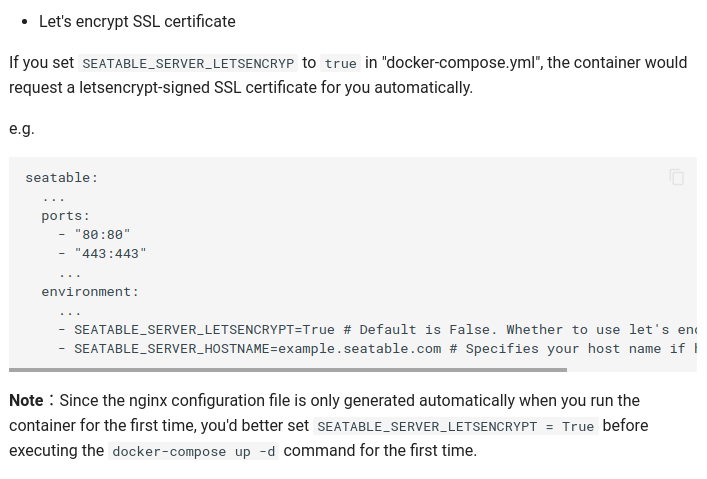Click inline code "SEATABLE_SERVER_LETSENCRYPT = True" in note
The width and height of the screenshot is (707, 479).
pyautogui.click(x=455, y=426)
